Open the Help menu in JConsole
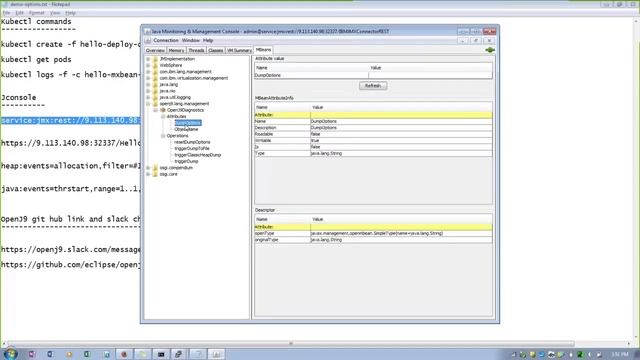This screenshot has width=640, height=360. tap(208, 40)
